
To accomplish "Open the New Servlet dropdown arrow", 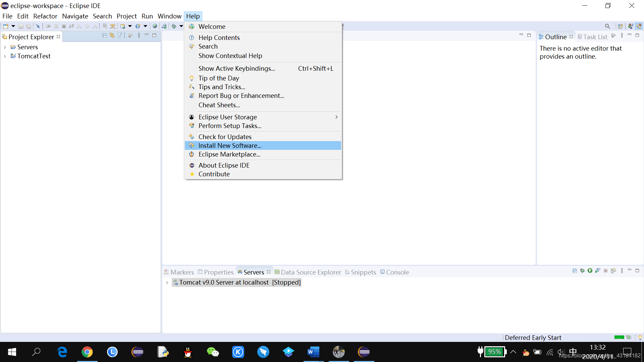I will 145,26.
